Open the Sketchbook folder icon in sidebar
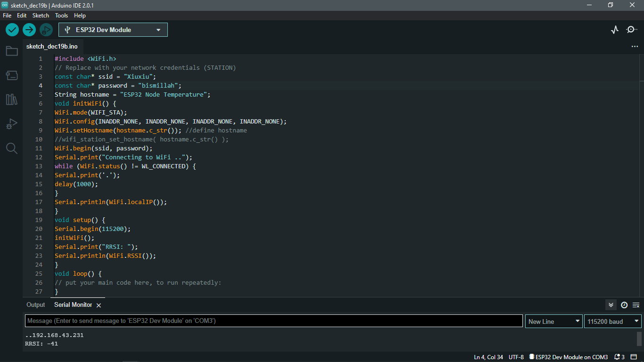 pyautogui.click(x=11, y=51)
